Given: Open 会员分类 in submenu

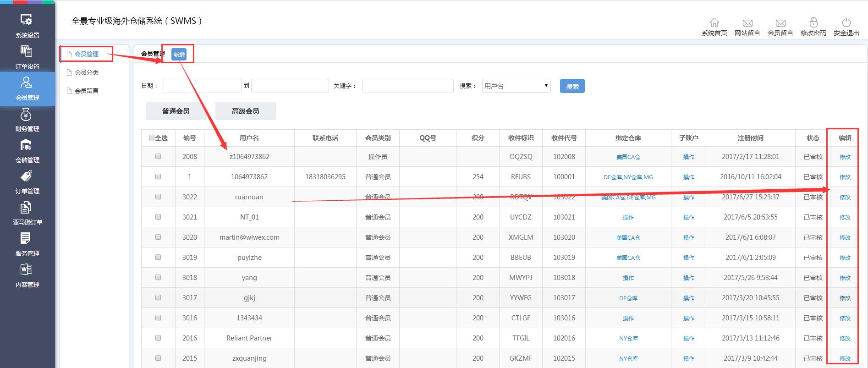Looking at the screenshot, I should tap(87, 72).
